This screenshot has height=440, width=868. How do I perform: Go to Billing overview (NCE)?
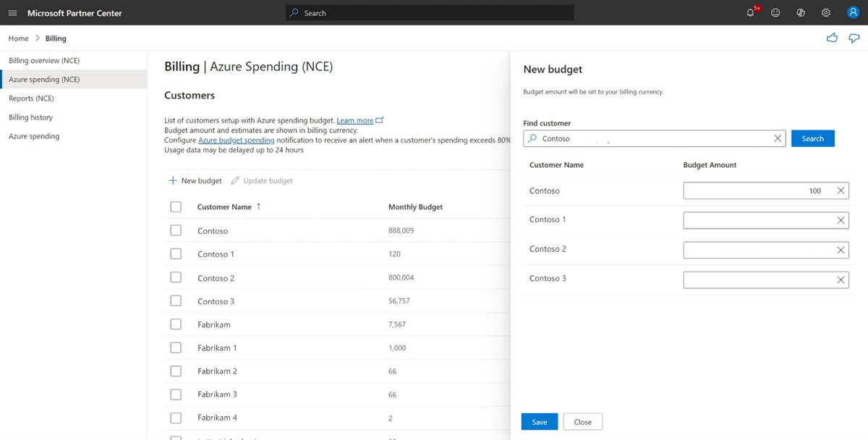click(x=44, y=61)
